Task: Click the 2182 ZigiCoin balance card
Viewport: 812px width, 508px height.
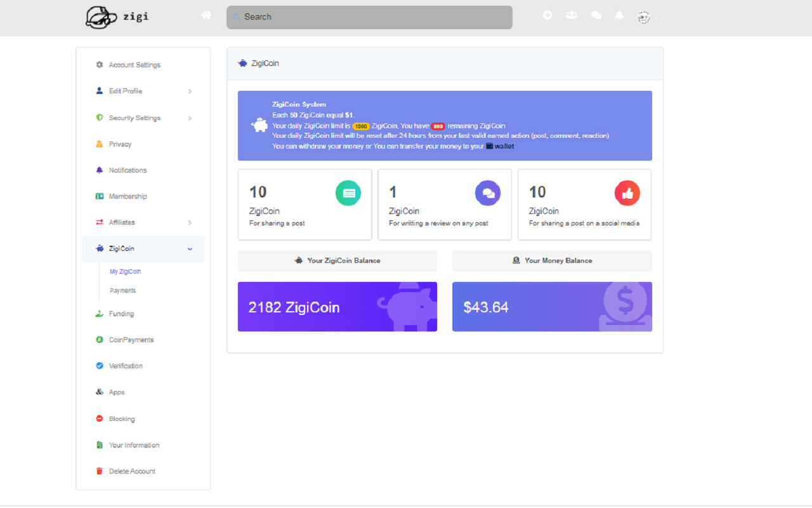Action: (x=337, y=307)
